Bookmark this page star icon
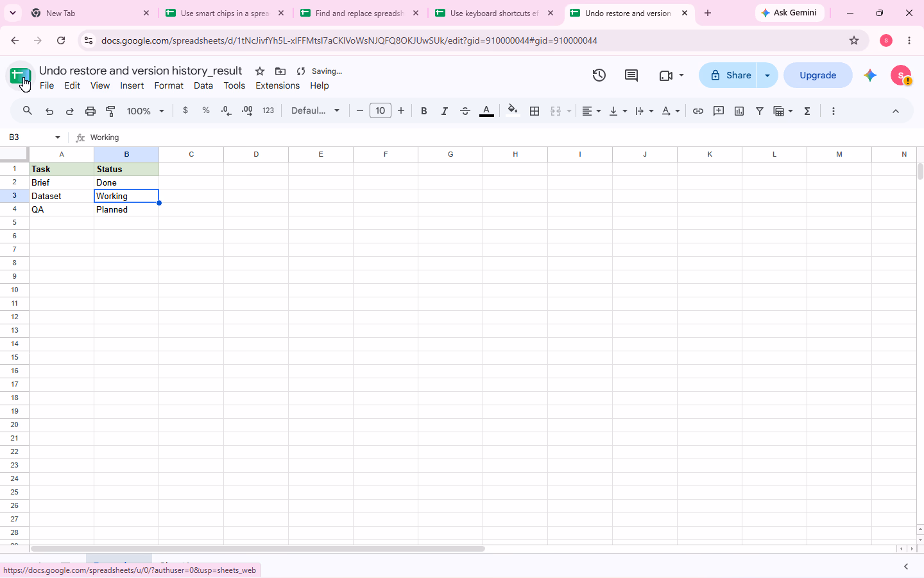 (854, 40)
